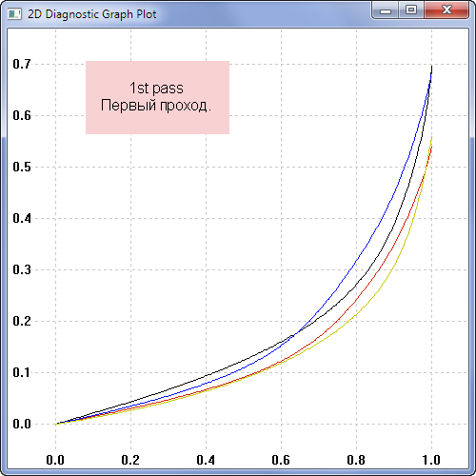Click y-axis label 0.5
The height and width of the screenshot is (476, 476).
pos(22,167)
